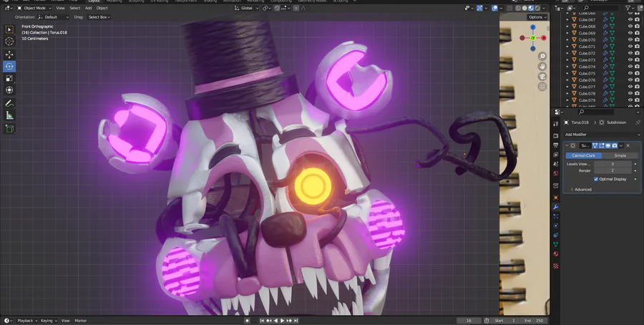Open the Physics properties tab
Viewport: 644px width, 325px height.
556,225
